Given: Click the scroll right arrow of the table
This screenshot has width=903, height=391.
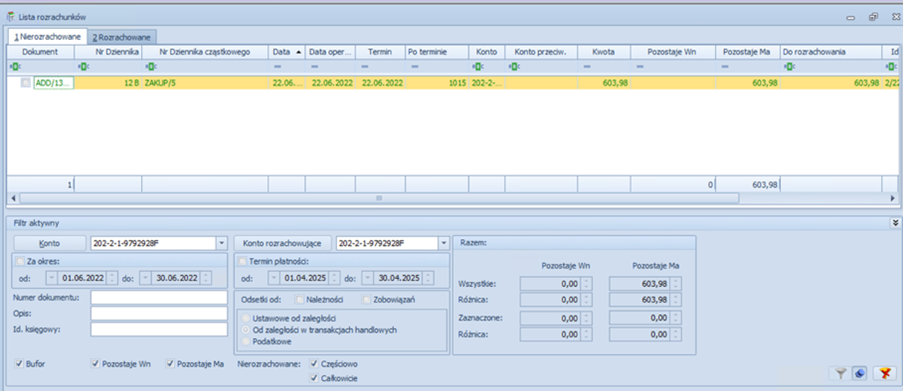Looking at the screenshot, I should click(892, 198).
